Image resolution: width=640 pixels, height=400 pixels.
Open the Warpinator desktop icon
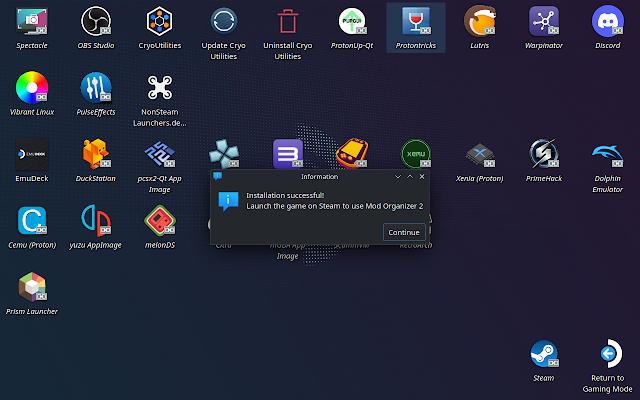point(544,21)
